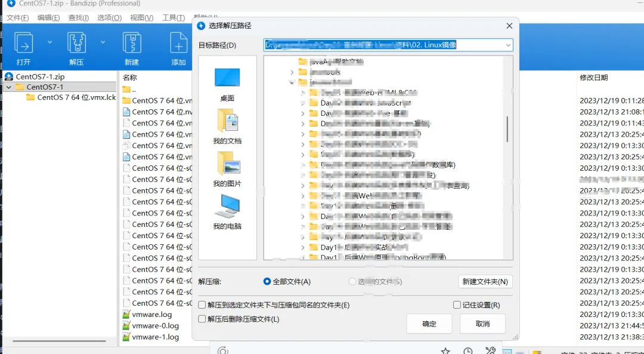Enable 解压后删除压缩文件(L) checkbox

pyautogui.click(x=202, y=319)
